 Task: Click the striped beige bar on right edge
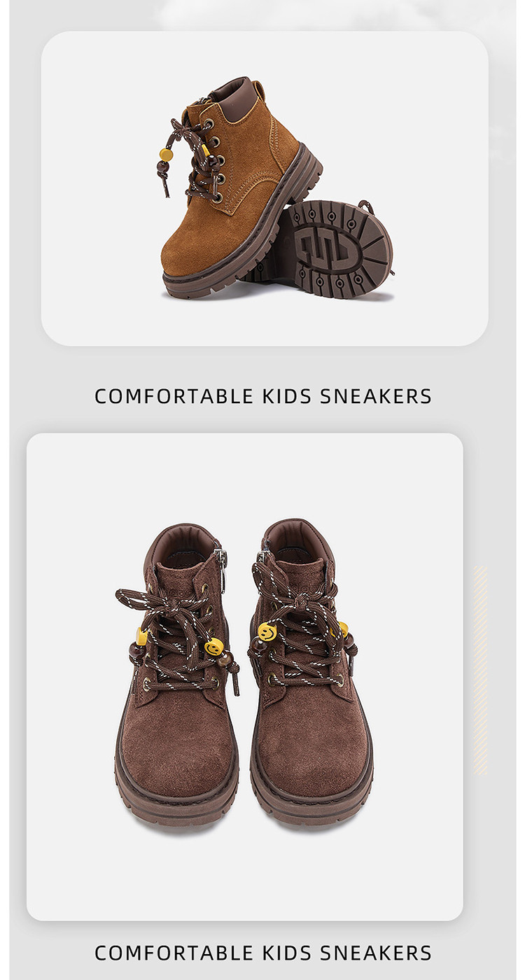coord(480,670)
